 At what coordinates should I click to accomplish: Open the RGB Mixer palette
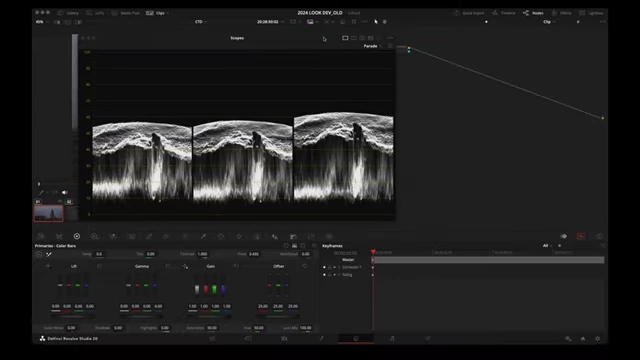click(x=113, y=236)
